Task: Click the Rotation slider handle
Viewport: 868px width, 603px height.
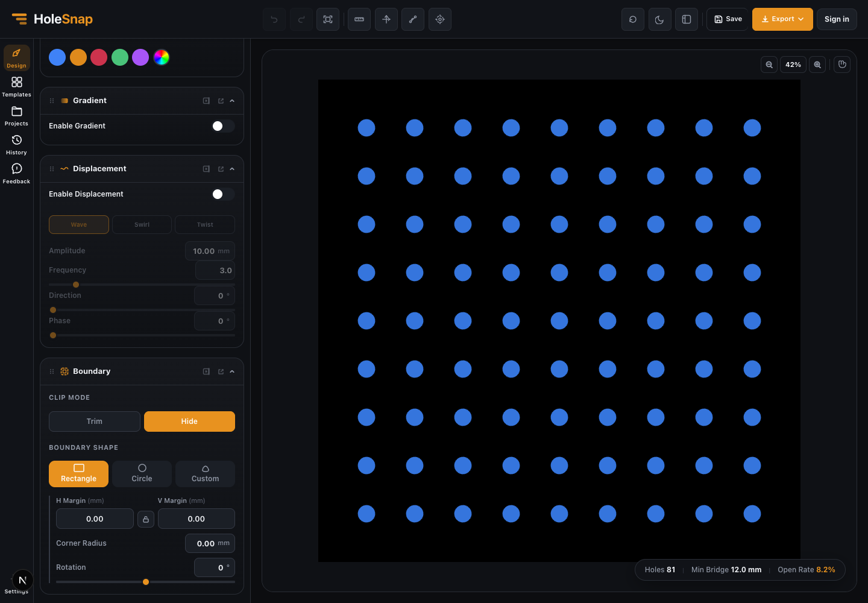Action: [x=146, y=582]
